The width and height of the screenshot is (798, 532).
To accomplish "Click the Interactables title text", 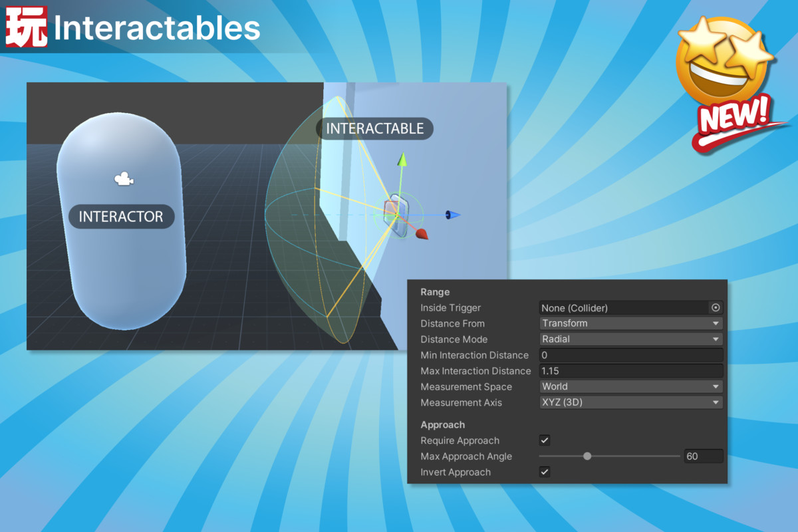I will pos(157,28).
